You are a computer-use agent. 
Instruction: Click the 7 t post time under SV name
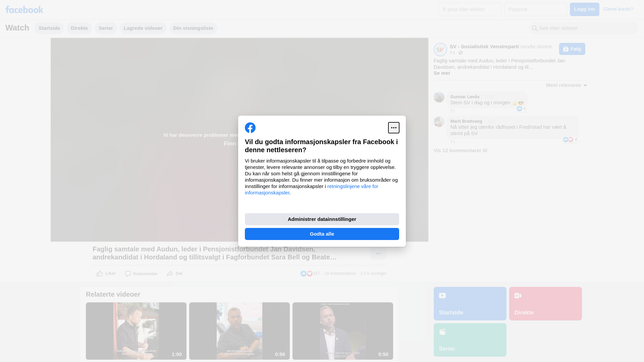point(452,53)
